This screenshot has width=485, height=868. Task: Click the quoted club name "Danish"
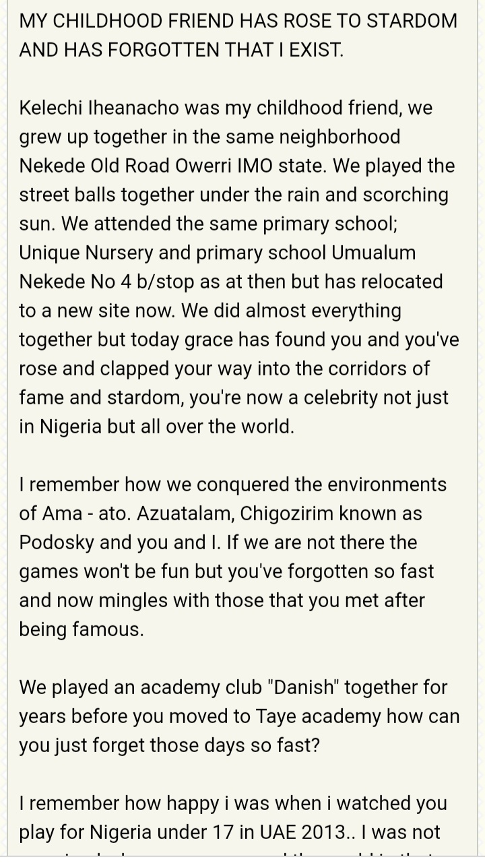coord(284,687)
